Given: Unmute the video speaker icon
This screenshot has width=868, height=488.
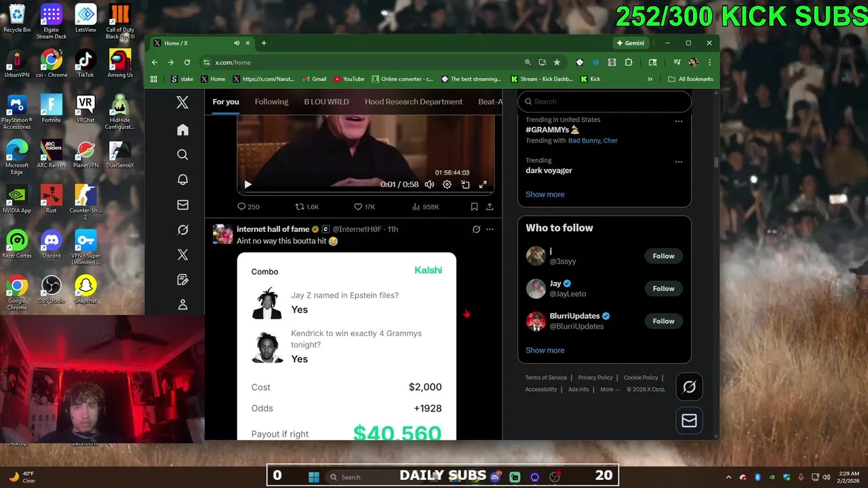Looking at the screenshot, I should (429, 184).
